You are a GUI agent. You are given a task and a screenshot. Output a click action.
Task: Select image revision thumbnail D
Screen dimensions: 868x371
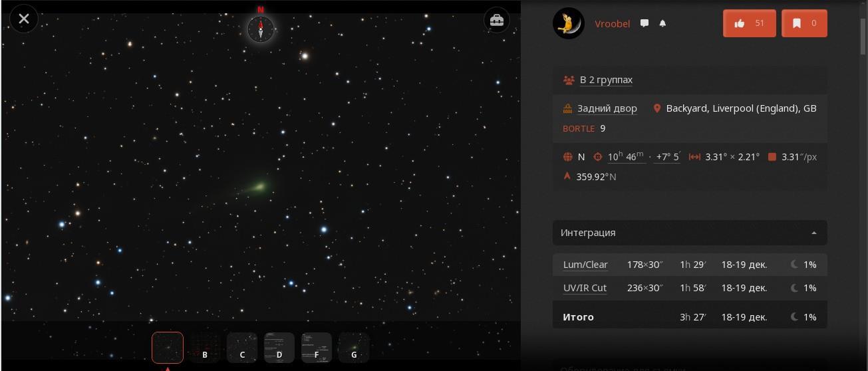coord(279,348)
